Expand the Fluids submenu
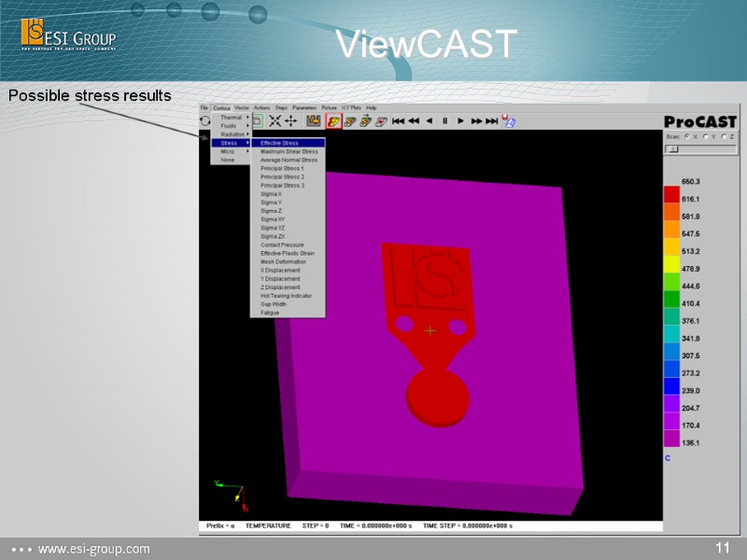 (x=230, y=124)
